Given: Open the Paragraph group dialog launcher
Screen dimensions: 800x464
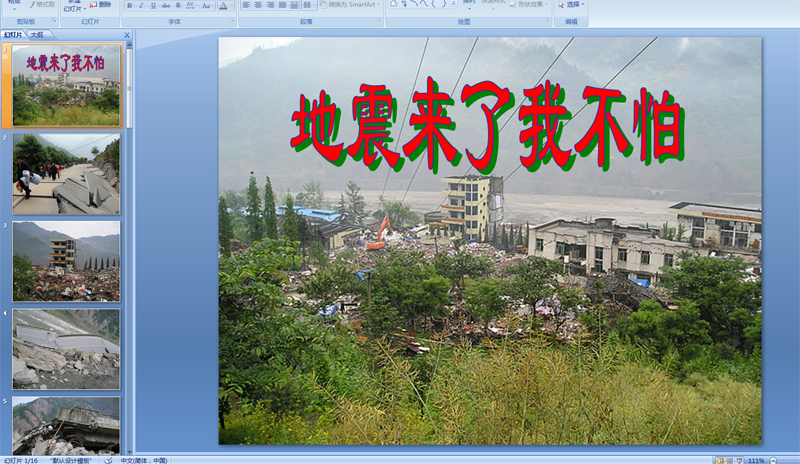Looking at the screenshot, I should 379,21.
